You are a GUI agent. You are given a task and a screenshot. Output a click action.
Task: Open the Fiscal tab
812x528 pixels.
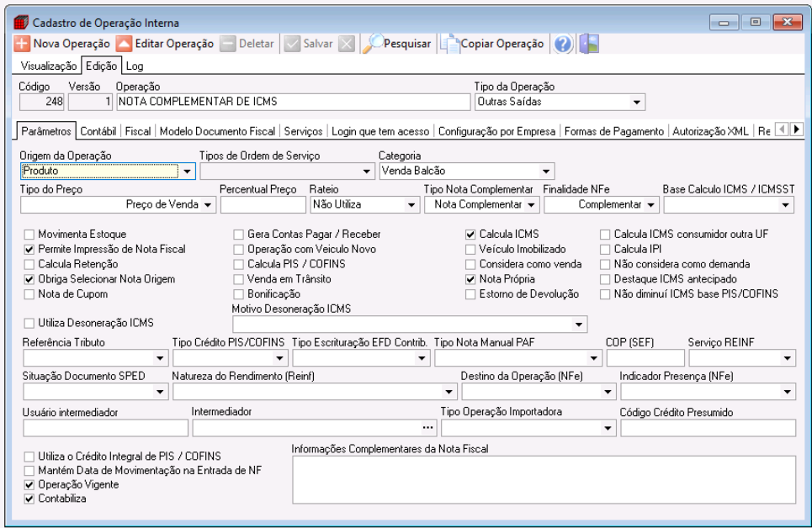pyautogui.click(x=138, y=131)
